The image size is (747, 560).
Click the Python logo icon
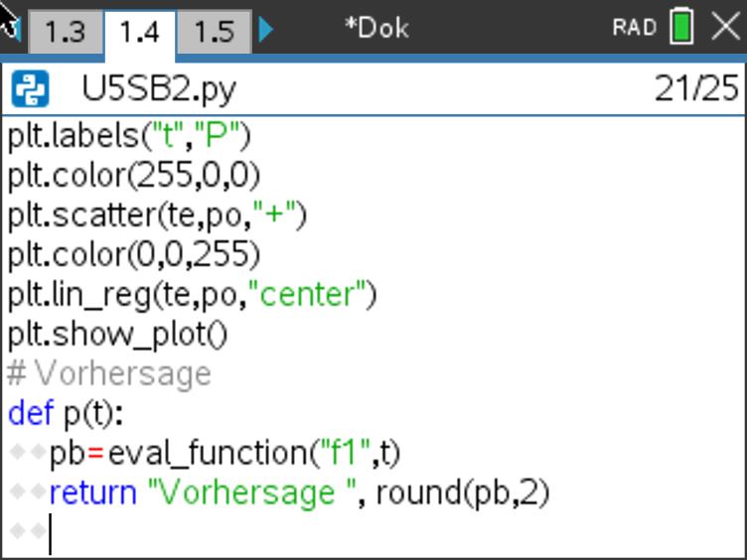pyautogui.click(x=30, y=90)
